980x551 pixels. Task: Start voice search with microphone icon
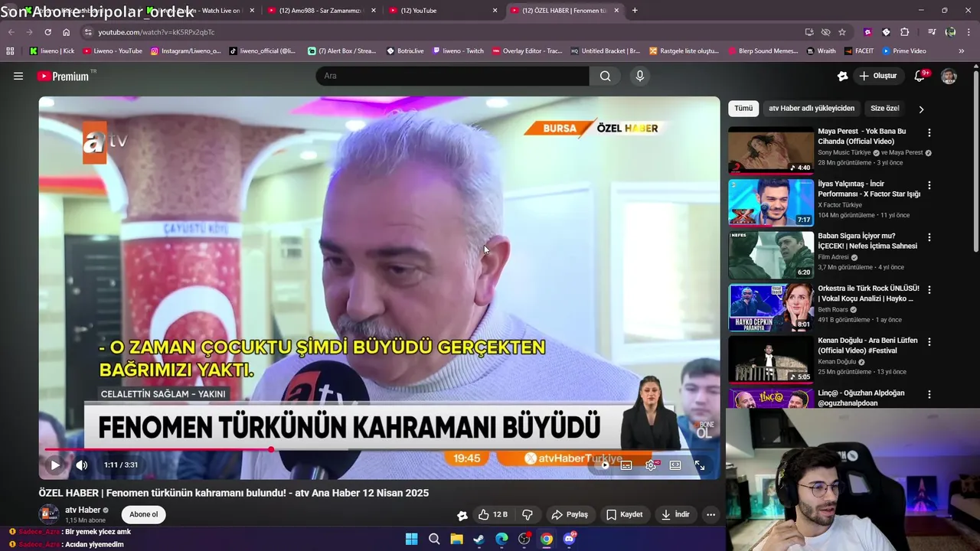pos(640,76)
